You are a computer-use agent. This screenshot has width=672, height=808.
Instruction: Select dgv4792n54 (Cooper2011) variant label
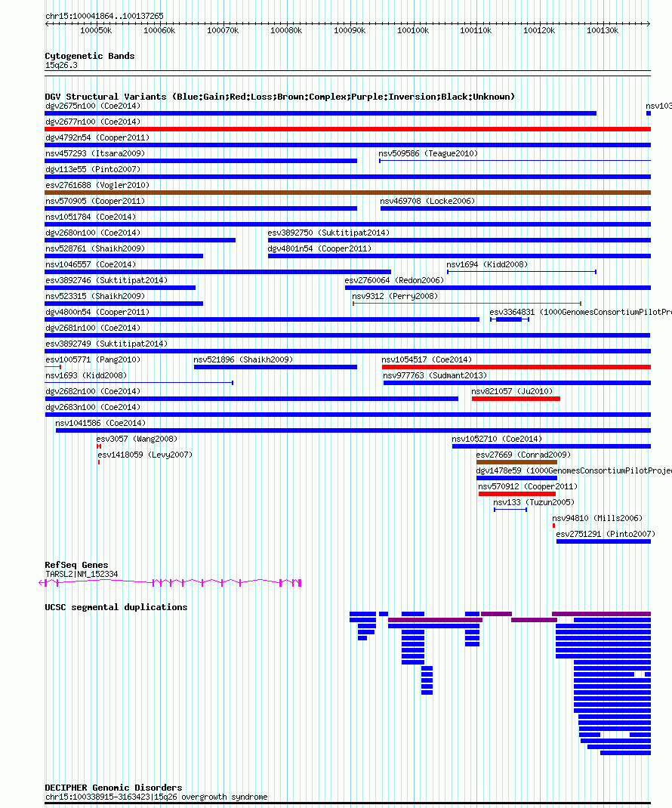(x=97, y=137)
